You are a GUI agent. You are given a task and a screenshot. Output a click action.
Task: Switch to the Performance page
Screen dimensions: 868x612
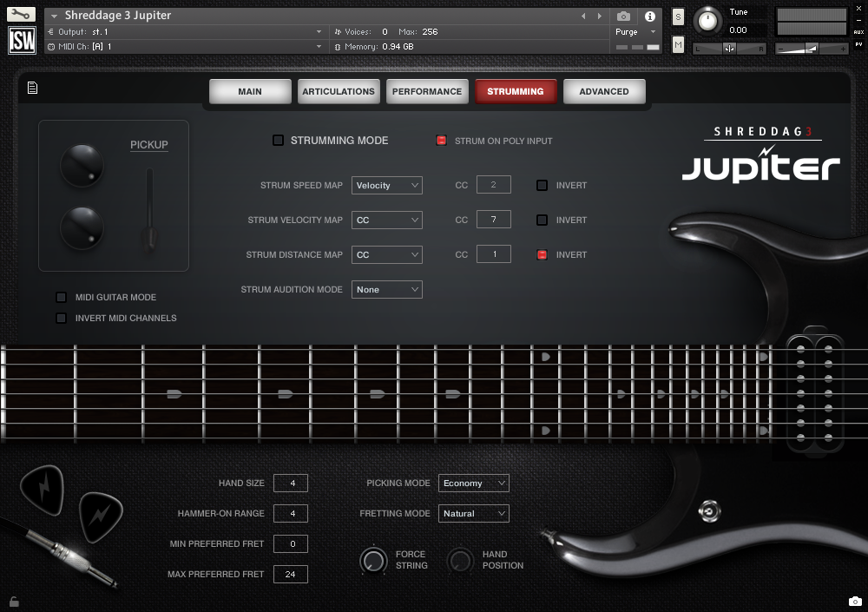[x=427, y=90]
